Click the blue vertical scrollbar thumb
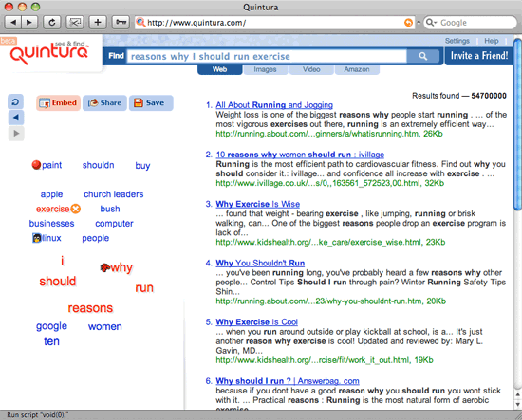522x420 pixels. tap(517, 124)
